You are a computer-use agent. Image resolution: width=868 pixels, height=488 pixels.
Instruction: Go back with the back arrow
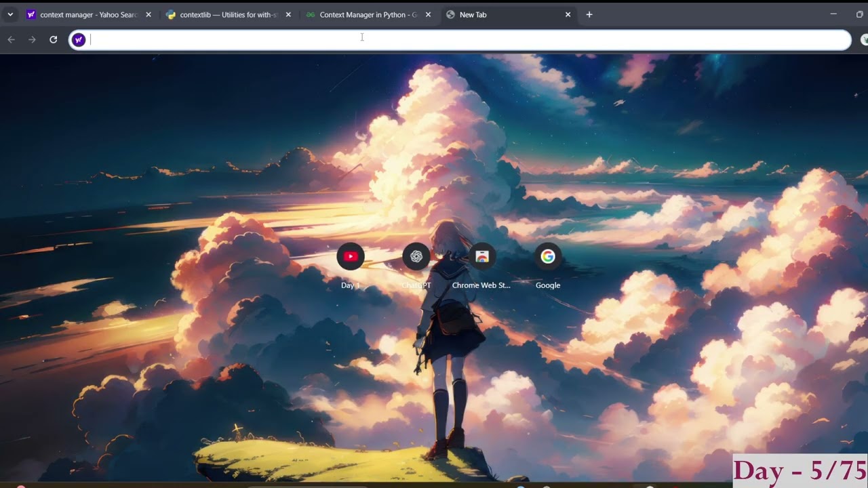coord(11,40)
